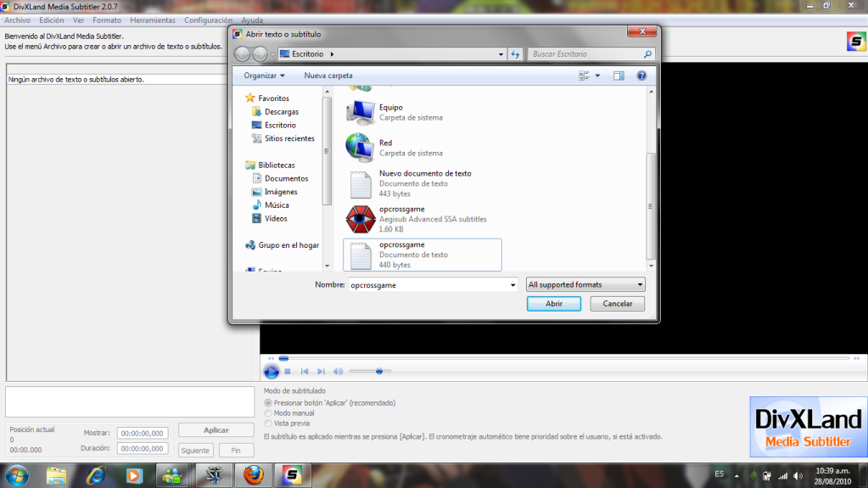Open the Formato menu
Viewport: 868px width, 488px height.
coord(107,20)
